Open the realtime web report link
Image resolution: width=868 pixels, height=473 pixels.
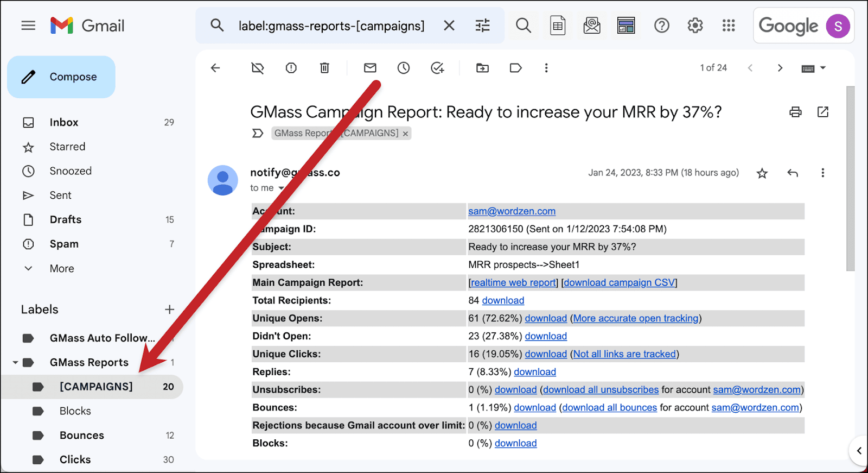[x=514, y=282]
